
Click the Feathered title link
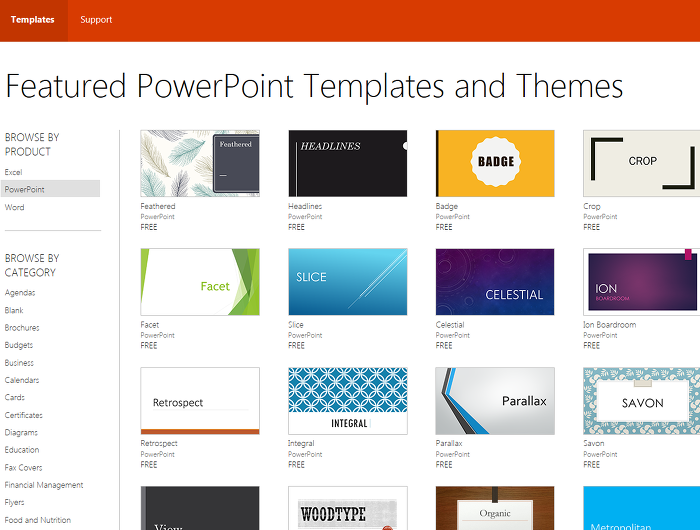(158, 206)
